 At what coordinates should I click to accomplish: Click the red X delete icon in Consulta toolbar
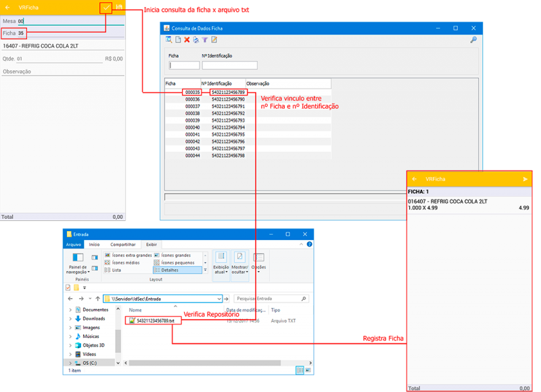point(187,40)
